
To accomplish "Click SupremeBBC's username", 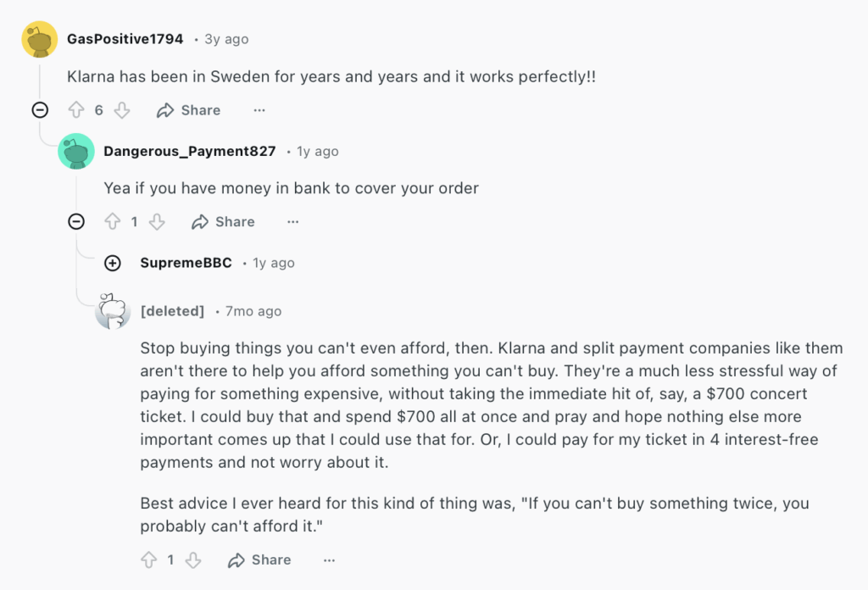I will (x=186, y=263).
